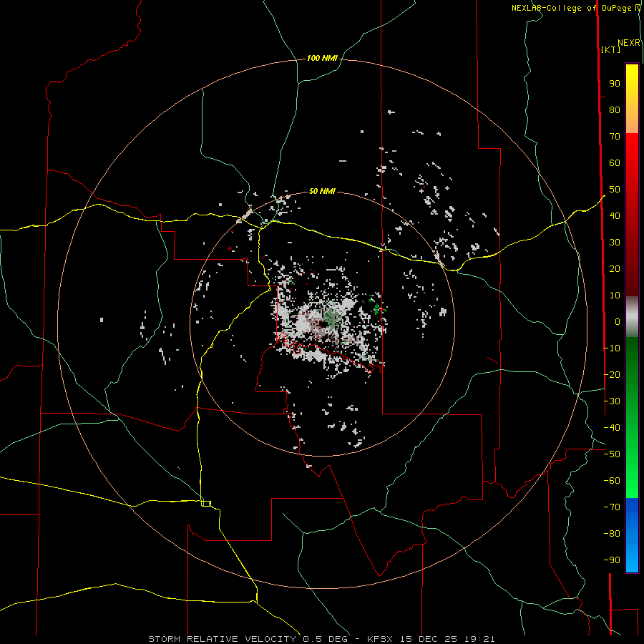This screenshot has width=644, height=644.
Task: Pick the gray zero-velocity band on the scale
Action: (632, 317)
